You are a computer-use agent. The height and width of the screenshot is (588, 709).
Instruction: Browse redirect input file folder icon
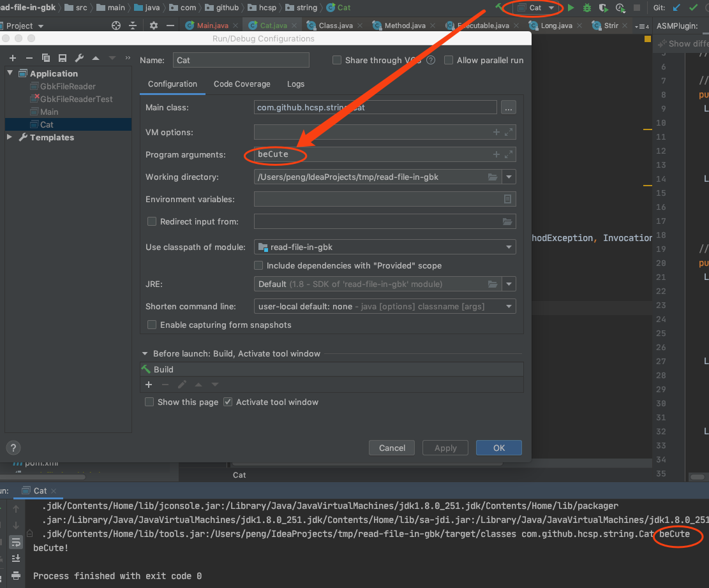[x=507, y=221]
